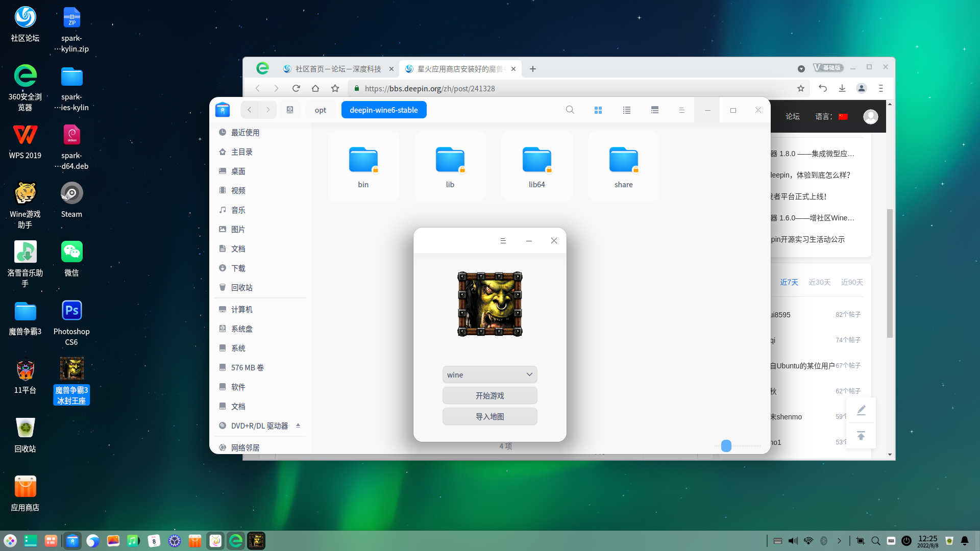Screen dimensions: 980x551
Task: Launch Warcraft III from the taskbar
Action: pos(256,540)
